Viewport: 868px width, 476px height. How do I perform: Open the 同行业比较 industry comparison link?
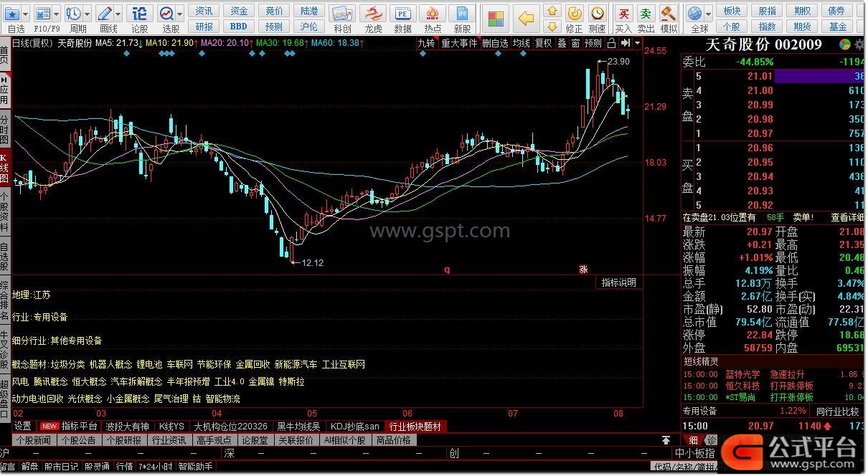837,411
